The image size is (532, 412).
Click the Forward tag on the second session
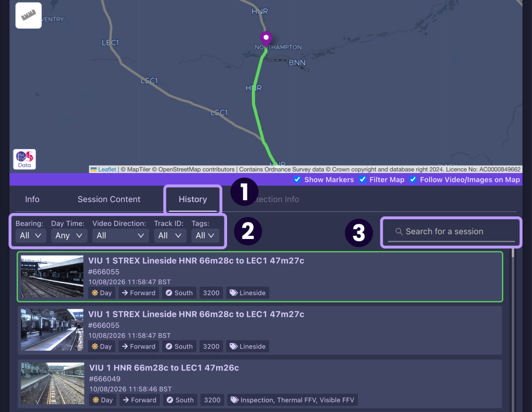tap(138, 347)
